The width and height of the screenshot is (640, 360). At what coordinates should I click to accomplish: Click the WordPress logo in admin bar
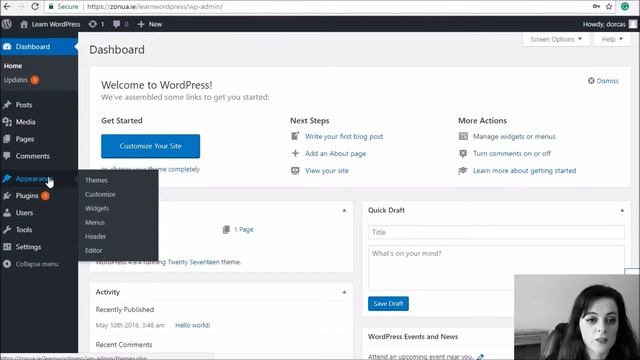7,24
